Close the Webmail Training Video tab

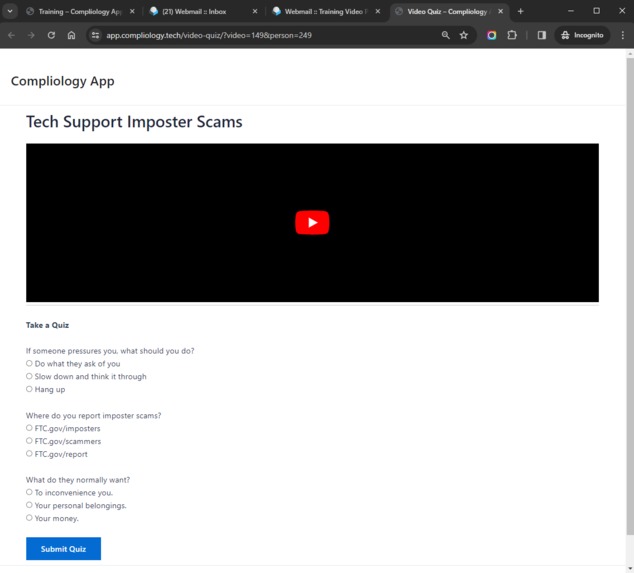(x=378, y=11)
